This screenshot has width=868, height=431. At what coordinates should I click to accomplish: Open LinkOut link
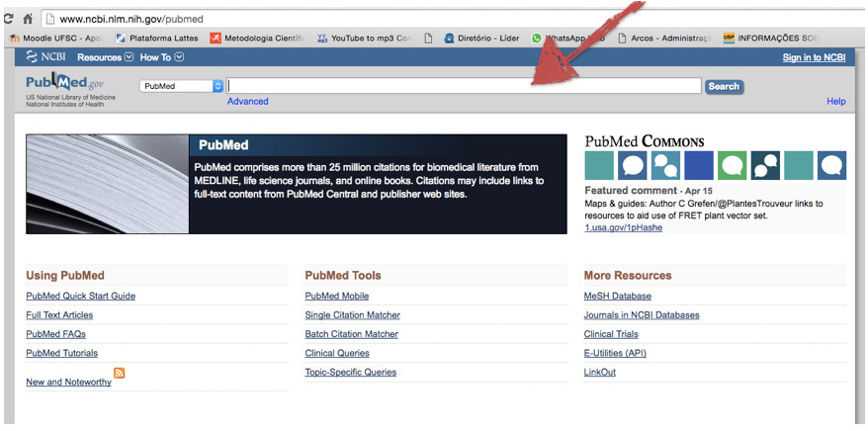point(599,372)
